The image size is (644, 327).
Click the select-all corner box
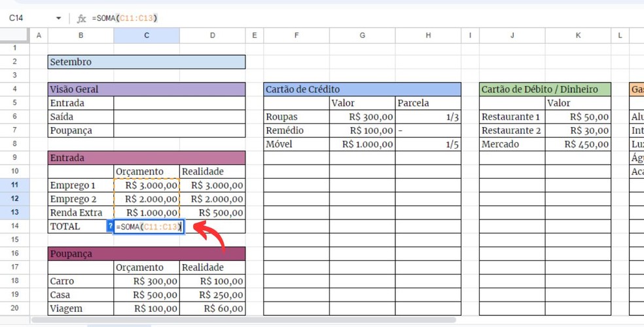tap(15, 35)
